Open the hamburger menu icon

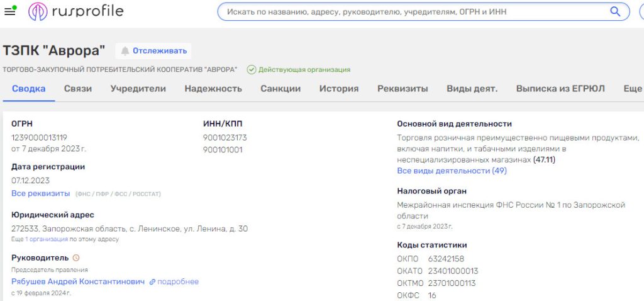(10, 11)
